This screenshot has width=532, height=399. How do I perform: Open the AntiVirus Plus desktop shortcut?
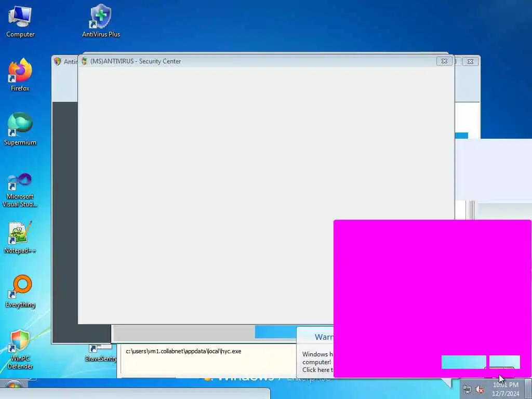pyautogui.click(x=101, y=21)
